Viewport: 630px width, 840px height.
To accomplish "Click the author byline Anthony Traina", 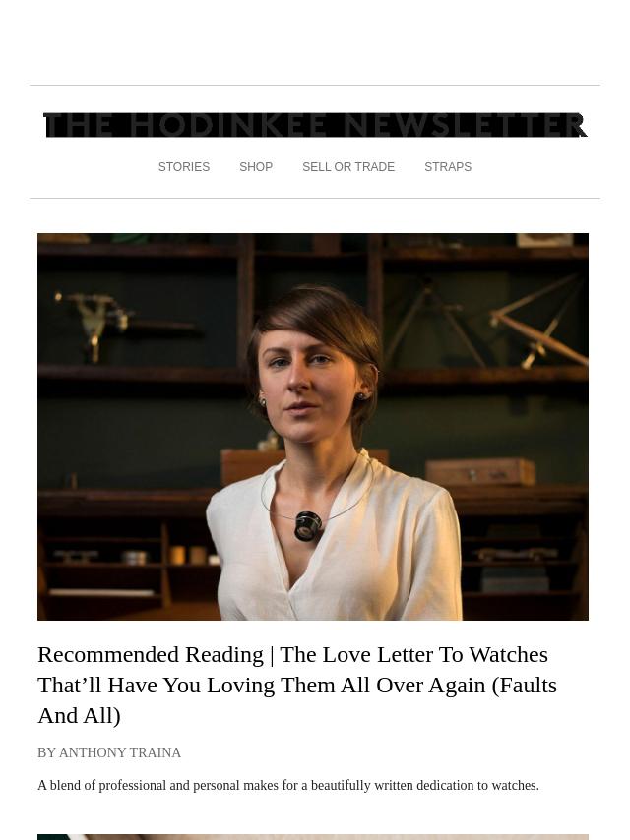I will 109,752.
